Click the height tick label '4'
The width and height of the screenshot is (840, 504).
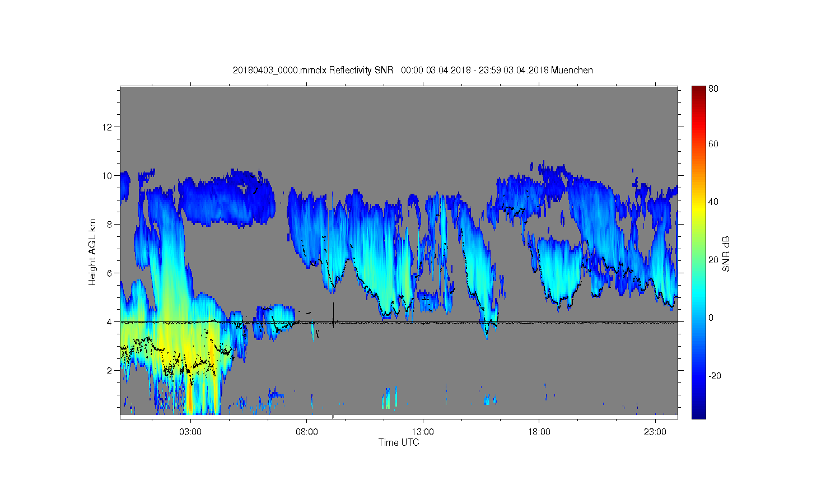click(110, 321)
